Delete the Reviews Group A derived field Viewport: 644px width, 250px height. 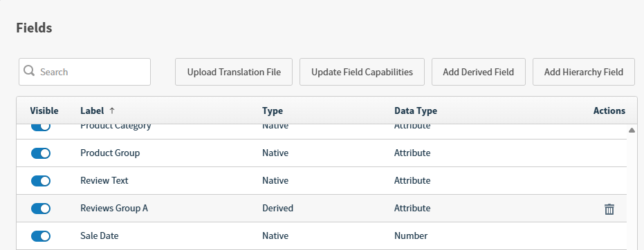pyautogui.click(x=609, y=209)
